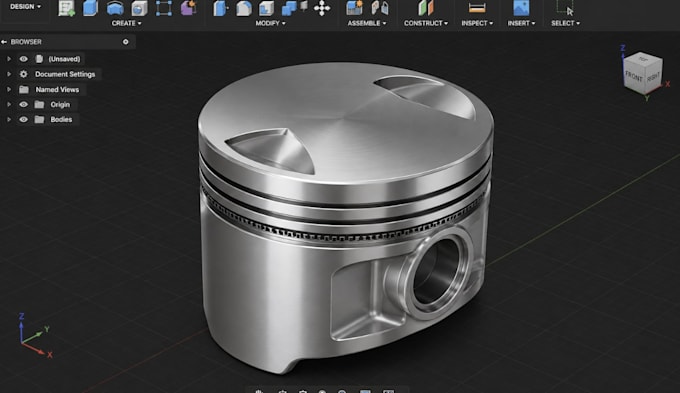This screenshot has width=680, height=393.
Task: Select the Hole tool in Create
Action: [139, 8]
